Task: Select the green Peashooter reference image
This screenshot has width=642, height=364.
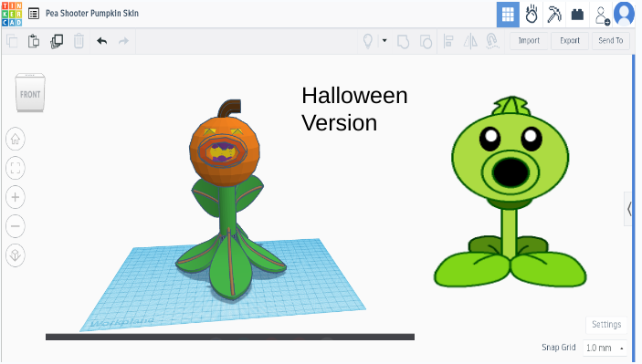Action: (510, 192)
